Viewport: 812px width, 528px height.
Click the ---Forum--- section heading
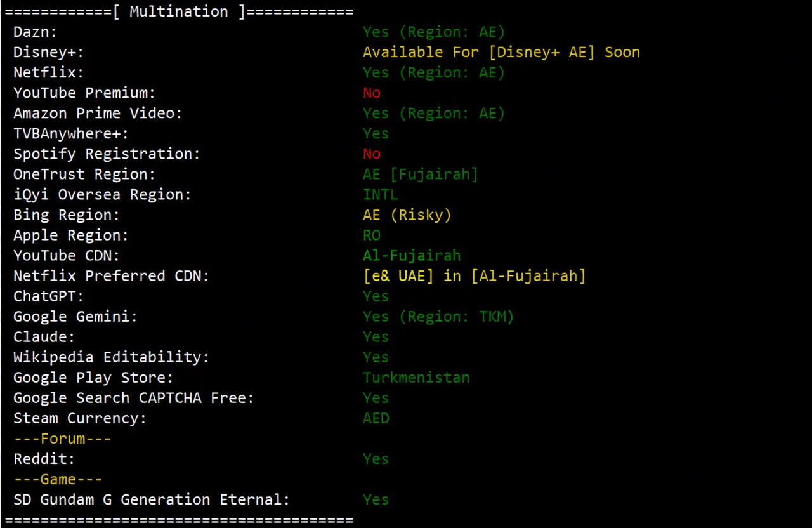coord(62,439)
